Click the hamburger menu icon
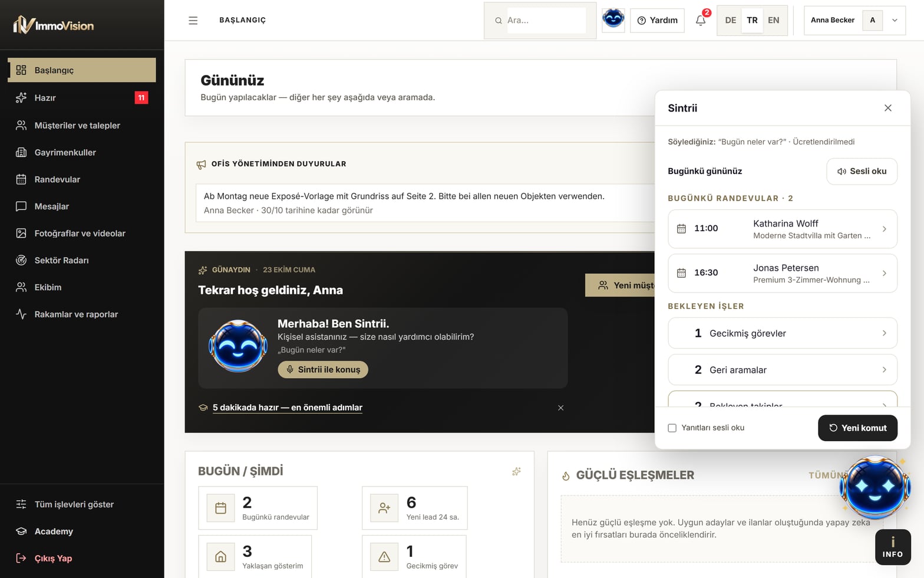 (193, 21)
